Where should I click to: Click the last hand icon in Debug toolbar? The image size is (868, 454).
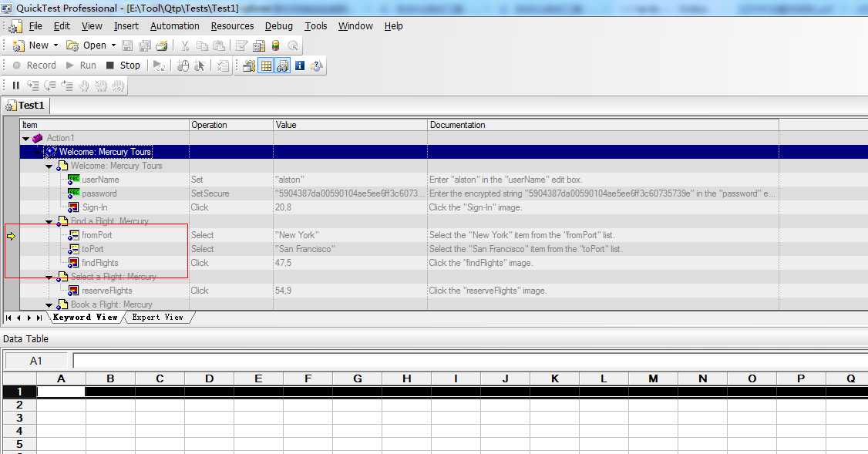tap(118, 86)
